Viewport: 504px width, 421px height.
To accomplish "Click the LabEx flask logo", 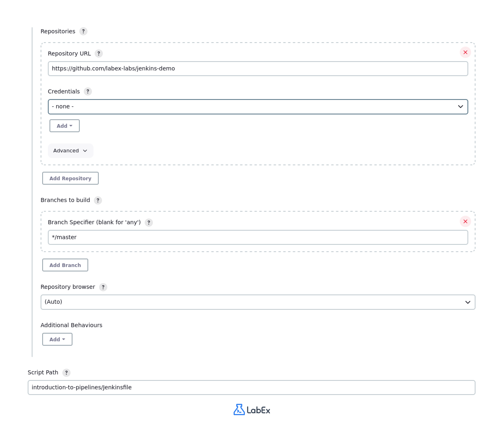I will [239, 410].
